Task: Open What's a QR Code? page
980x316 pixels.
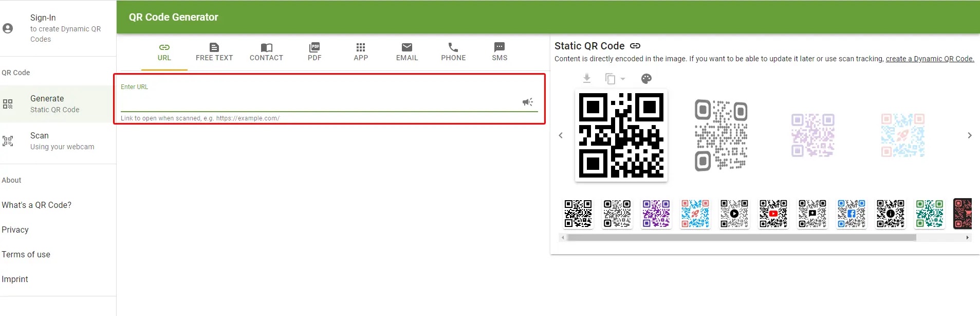Action: click(36, 205)
